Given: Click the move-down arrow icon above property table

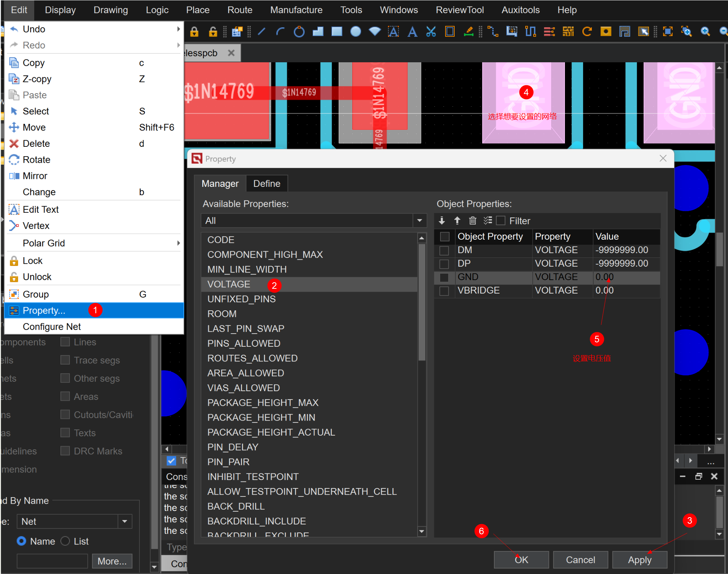Looking at the screenshot, I should click(x=442, y=220).
